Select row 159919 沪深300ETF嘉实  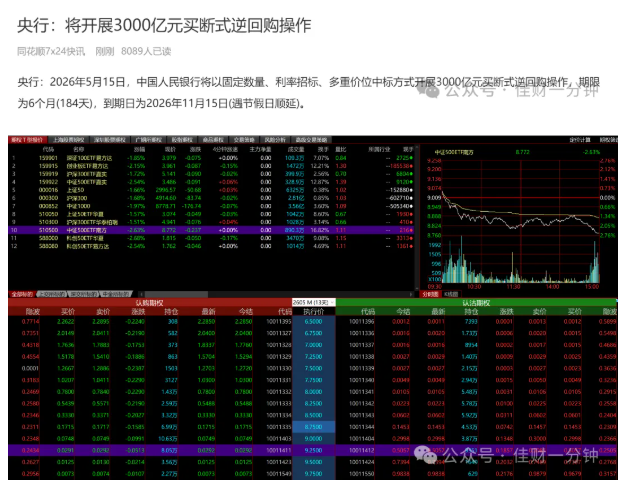[x=211, y=174]
